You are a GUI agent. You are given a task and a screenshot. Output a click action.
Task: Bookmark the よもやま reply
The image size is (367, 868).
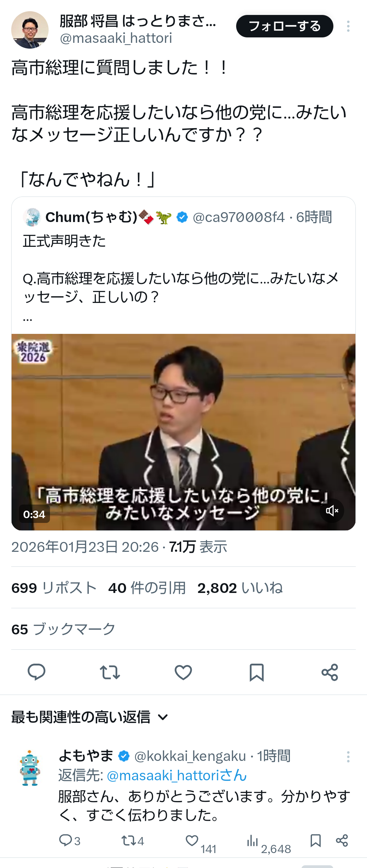[316, 840]
